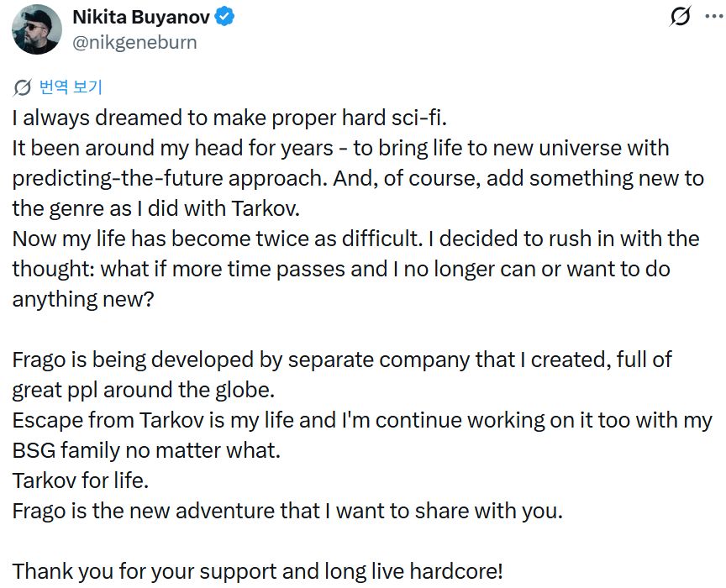Click the text "great ppl around the globe."
Screen dimensions: 726x588
[x=144, y=390]
